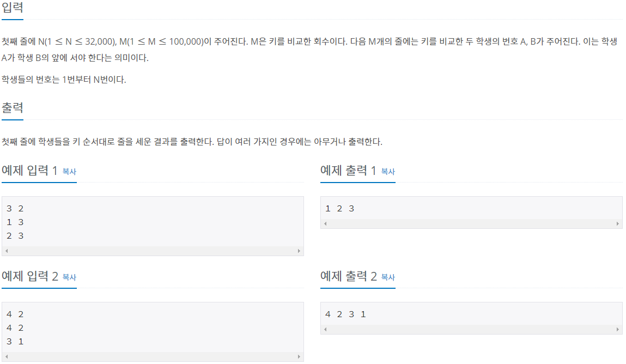
Task: Click the left scroll arrow under 예제 출력 2
Action: (x=324, y=330)
